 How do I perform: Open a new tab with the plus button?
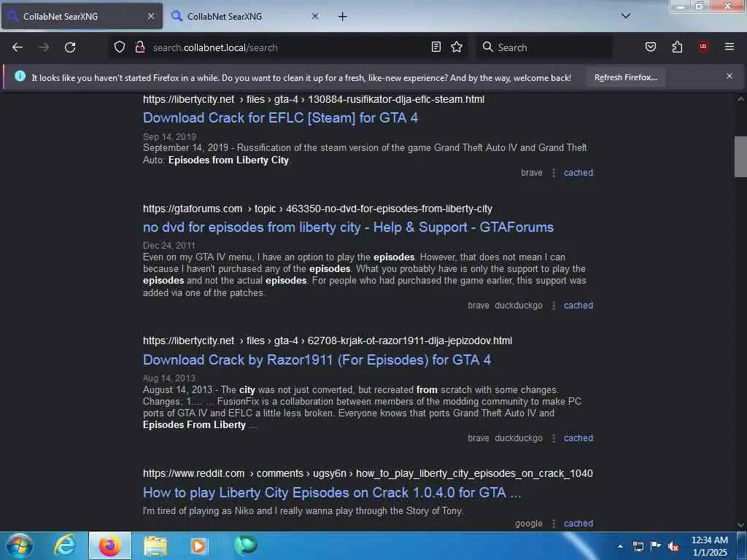click(343, 17)
